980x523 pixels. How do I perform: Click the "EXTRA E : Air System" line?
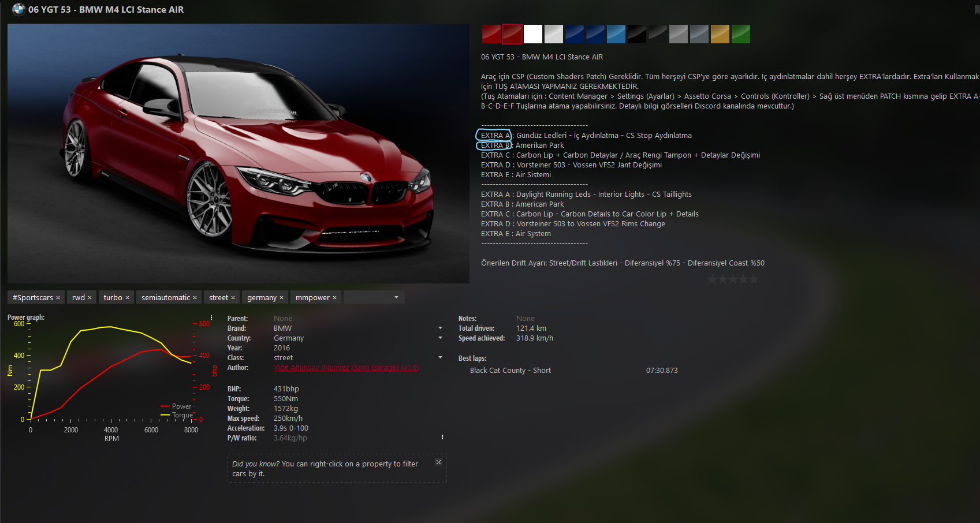click(x=516, y=234)
